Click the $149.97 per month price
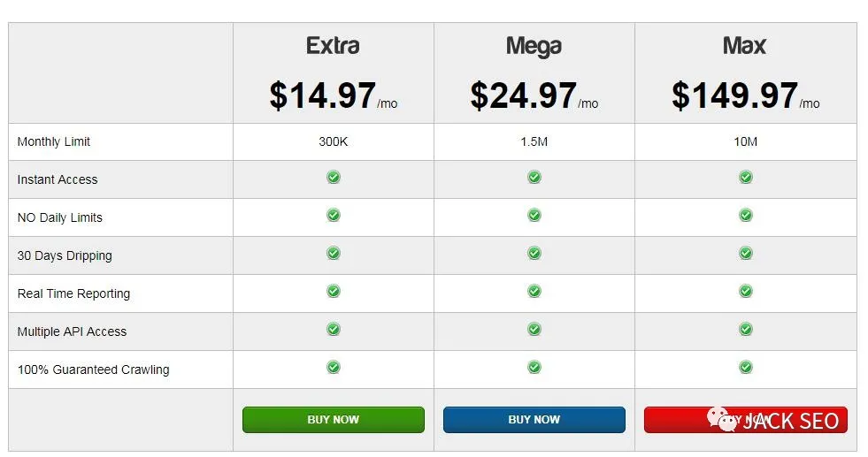The image size is (868, 457). coord(745,95)
